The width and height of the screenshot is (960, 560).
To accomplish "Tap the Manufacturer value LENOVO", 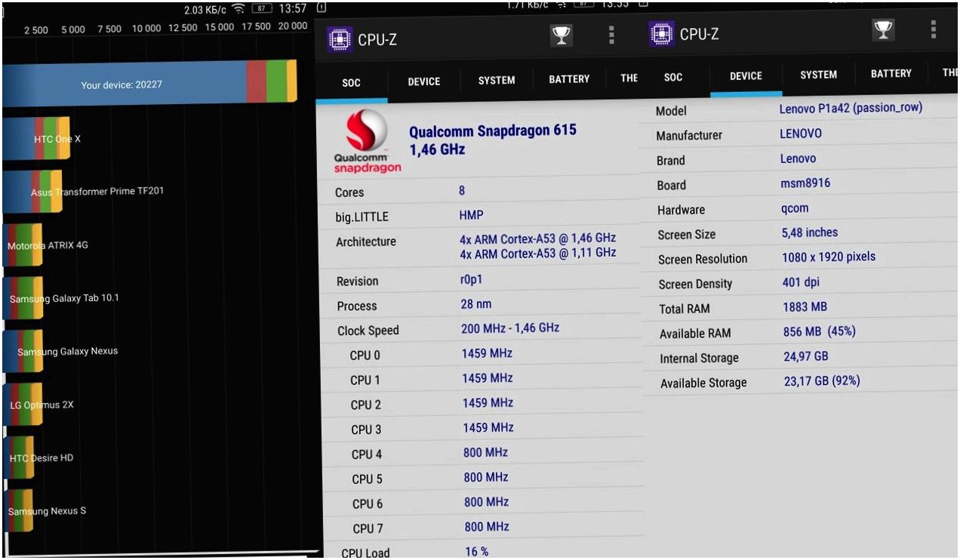I will coord(801,134).
